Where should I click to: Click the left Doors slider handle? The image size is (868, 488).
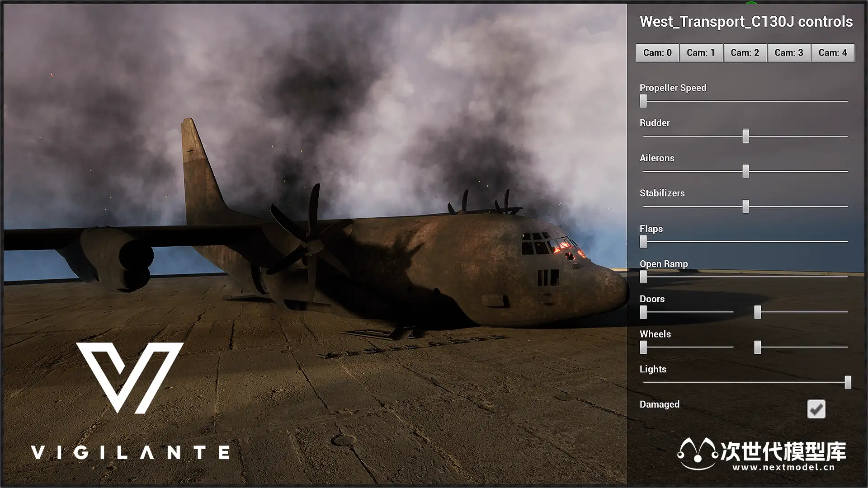point(643,312)
